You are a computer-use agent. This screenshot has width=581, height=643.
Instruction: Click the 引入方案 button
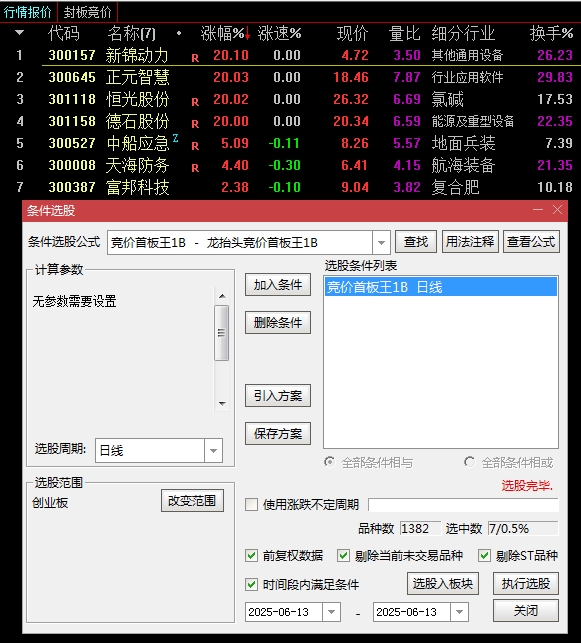click(278, 396)
